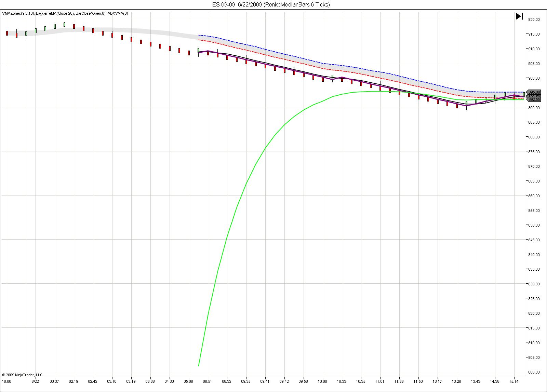Click the 840.00 price axis label
The image size is (547, 392).
[534, 255]
